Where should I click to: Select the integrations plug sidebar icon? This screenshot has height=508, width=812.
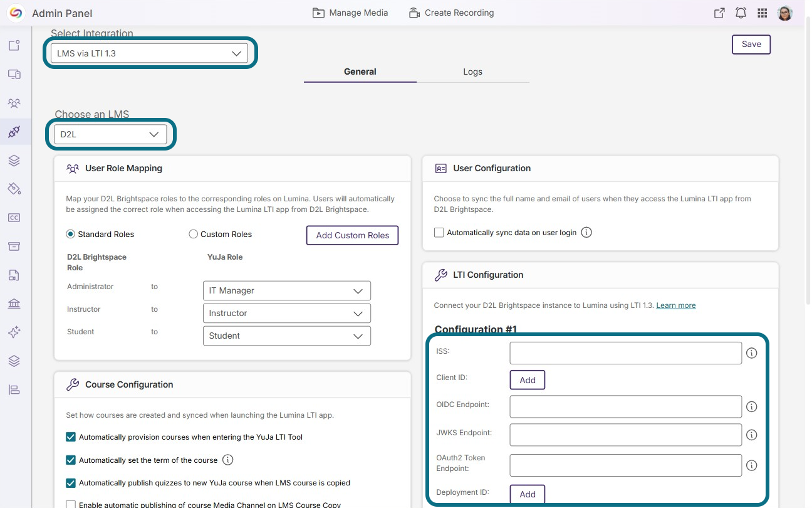click(x=14, y=132)
